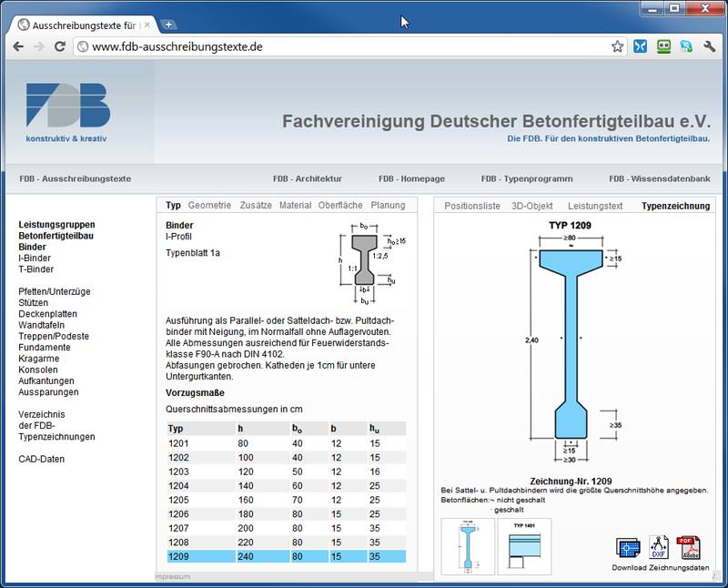Image resolution: width=728 pixels, height=588 pixels.
Task: Reload the current page
Action: 60,46
